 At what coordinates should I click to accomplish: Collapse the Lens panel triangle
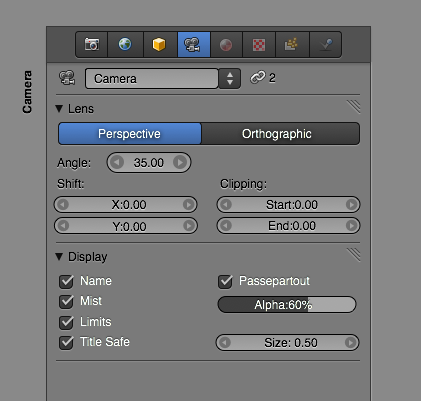[x=59, y=109]
